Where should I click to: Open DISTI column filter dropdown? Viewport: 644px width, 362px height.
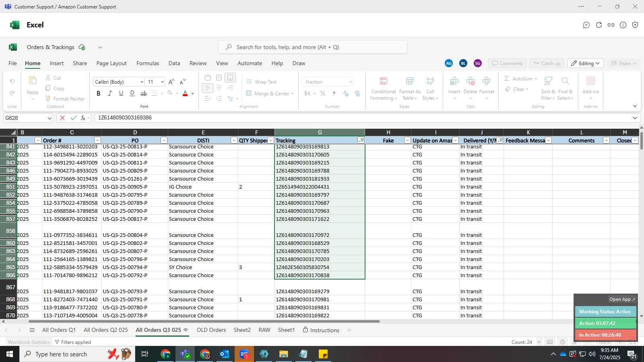(x=234, y=140)
